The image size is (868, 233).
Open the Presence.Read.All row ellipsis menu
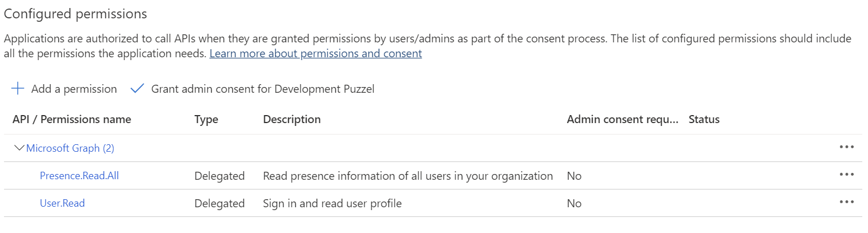pyautogui.click(x=846, y=175)
